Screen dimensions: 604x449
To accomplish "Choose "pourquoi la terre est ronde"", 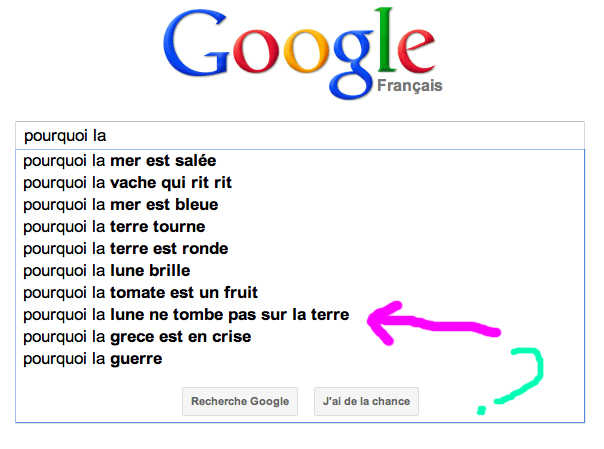I will pyautogui.click(x=126, y=249).
